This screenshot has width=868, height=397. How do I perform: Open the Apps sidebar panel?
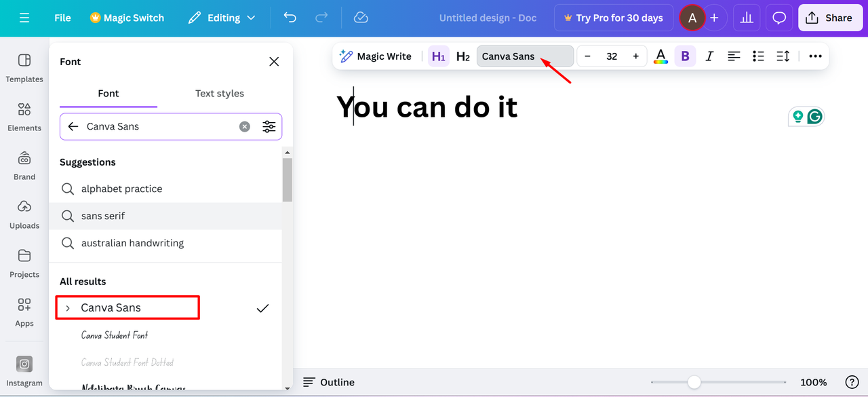(24, 312)
